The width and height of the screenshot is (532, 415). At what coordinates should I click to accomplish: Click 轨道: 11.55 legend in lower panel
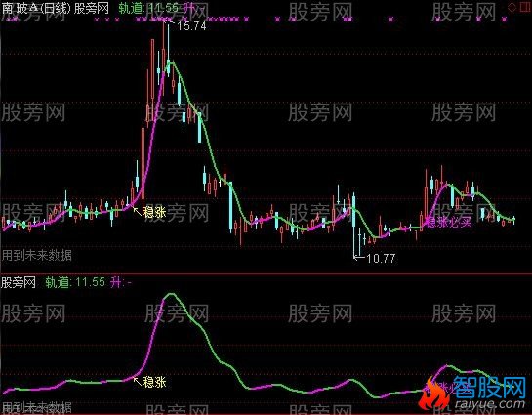tap(75, 282)
